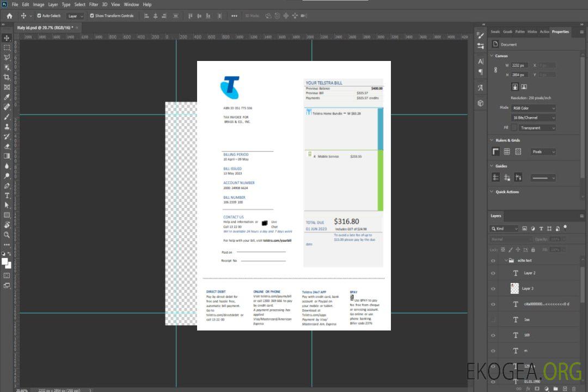
Task: Click the foreground color swatch
Action: pyautogui.click(x=5, y=261)
